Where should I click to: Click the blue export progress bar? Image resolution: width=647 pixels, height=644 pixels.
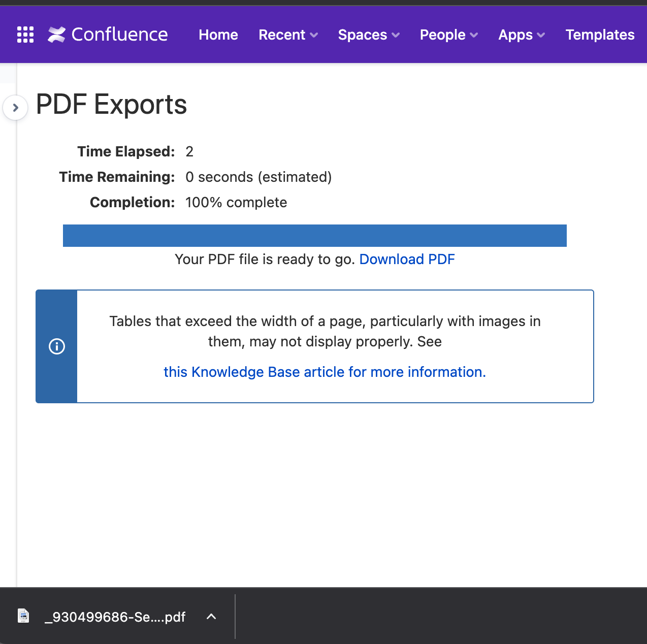pyautogui.click(x=314, y=235)
